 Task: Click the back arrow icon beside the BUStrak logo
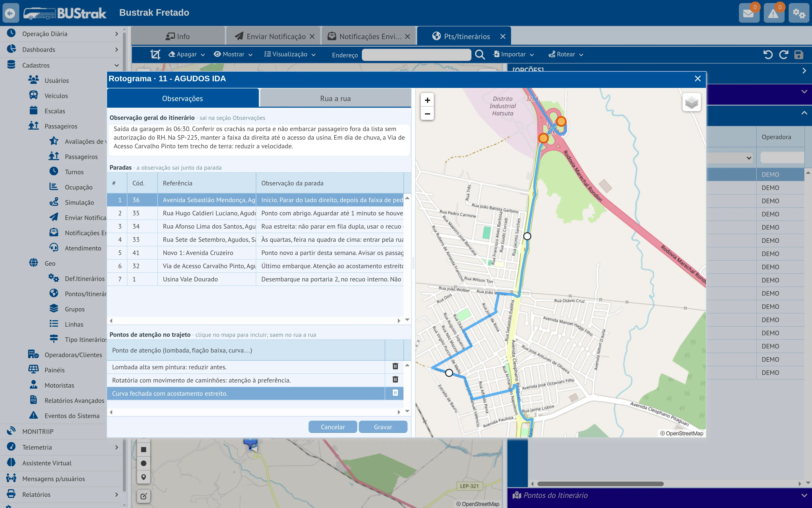pos(11,13)
